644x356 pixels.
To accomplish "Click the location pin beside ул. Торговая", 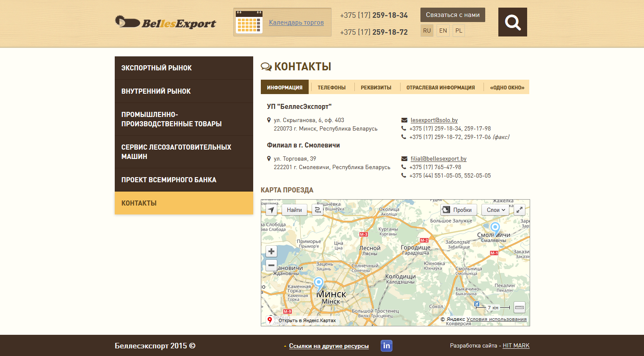I will point(269,159).
